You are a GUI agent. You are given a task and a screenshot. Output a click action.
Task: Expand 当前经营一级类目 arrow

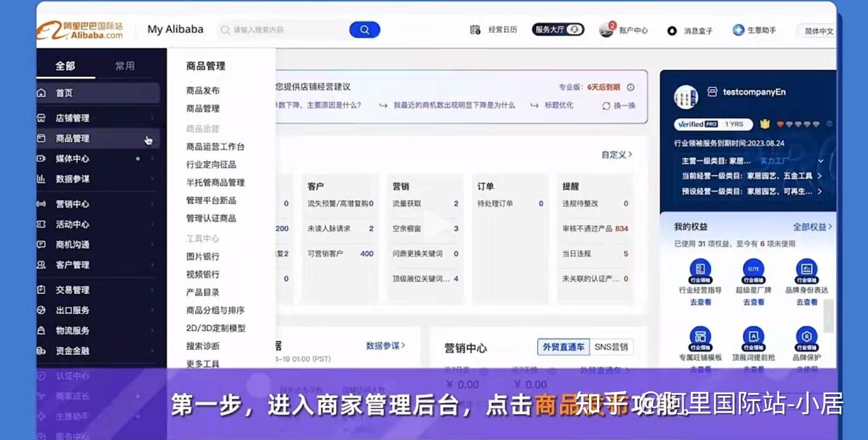tap(819, 176)
